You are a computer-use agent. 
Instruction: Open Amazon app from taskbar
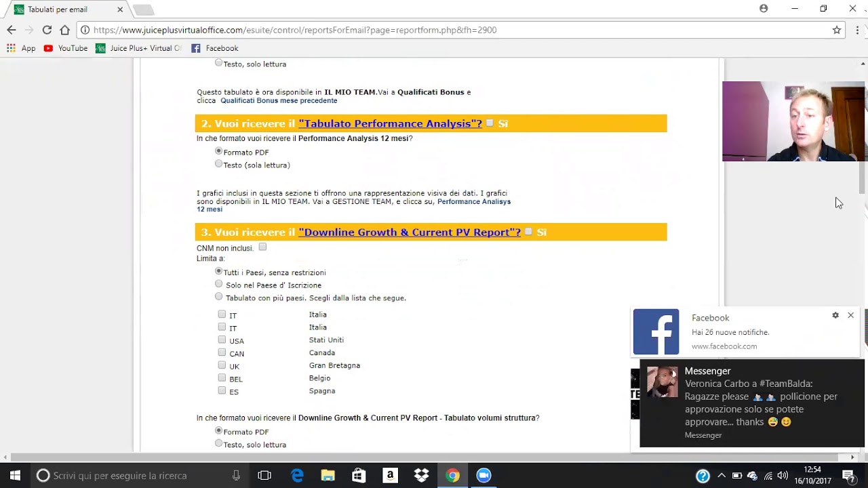pyautogui.click(x=390, y=475)
